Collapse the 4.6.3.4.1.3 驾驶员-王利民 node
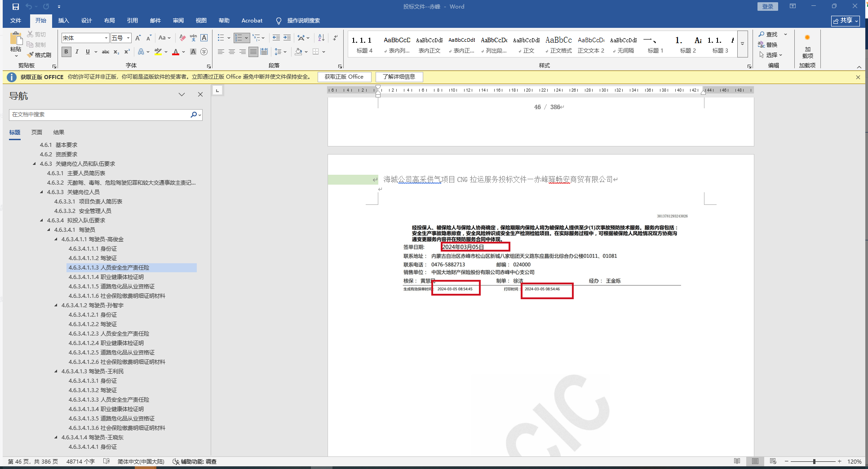868x469 pixels. click(x=56, y=372)
